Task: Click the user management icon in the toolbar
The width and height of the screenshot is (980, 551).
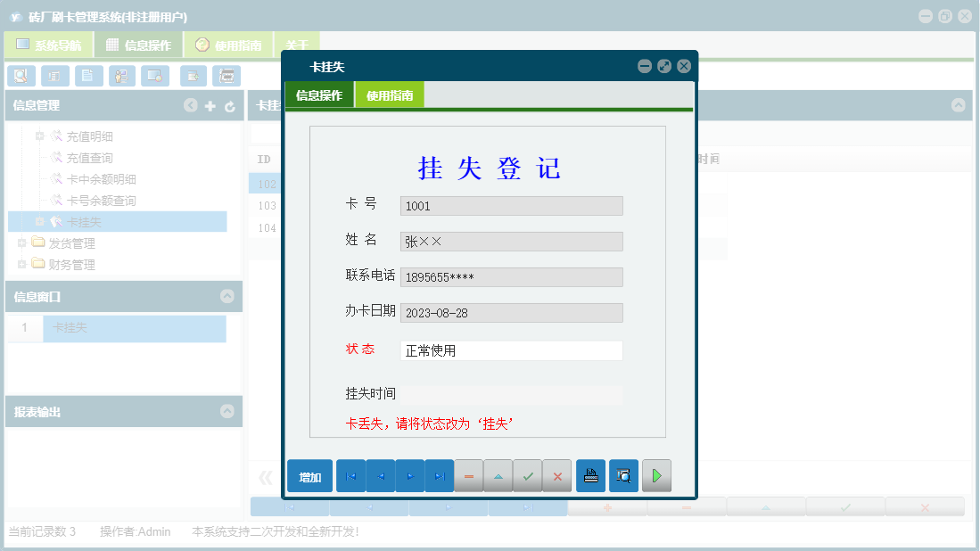Action: (x=121, y=76)
